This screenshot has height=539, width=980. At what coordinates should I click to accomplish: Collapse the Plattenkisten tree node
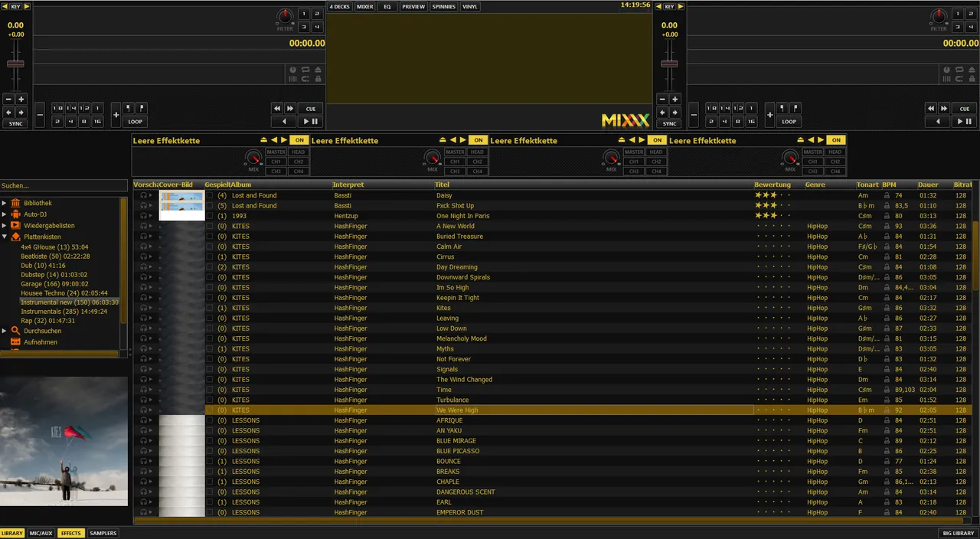[x=4, y=237]
